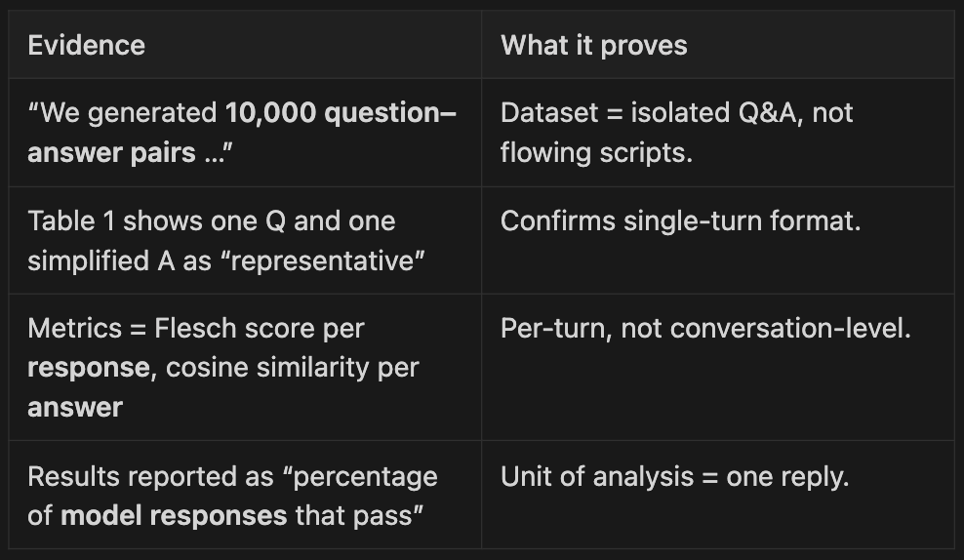This screenshot has height=560, width=964.
Task: Click the cell 'Dataset = isolated Q&A, not flowing scripts'
Action: coord(676,133)
